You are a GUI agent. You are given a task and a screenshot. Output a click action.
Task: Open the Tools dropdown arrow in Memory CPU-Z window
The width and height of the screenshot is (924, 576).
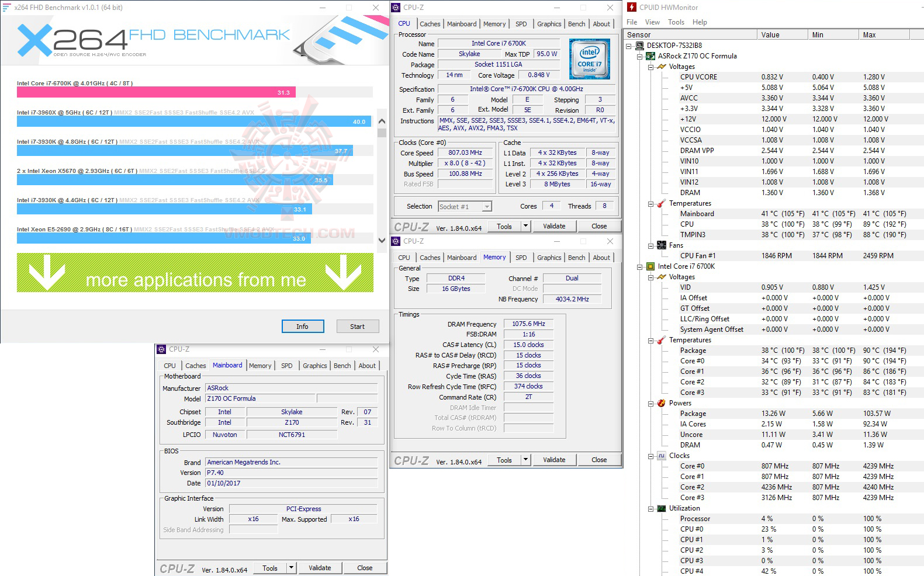tap(525, 460)
